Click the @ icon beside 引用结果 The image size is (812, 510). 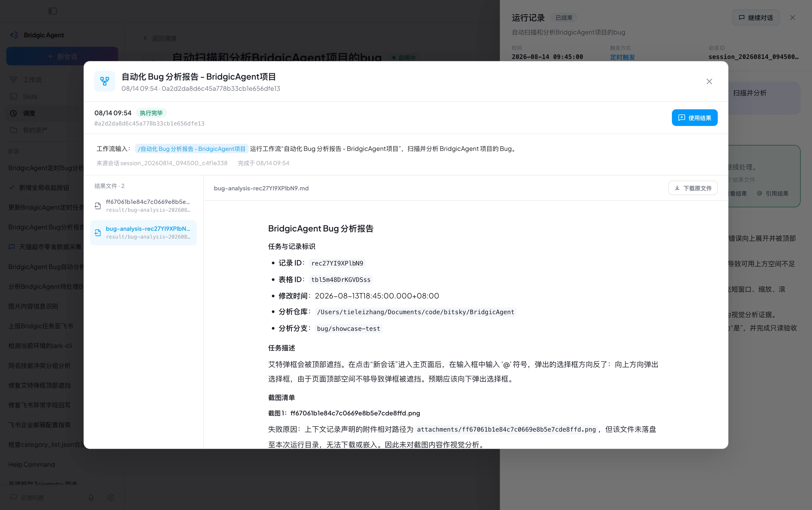coord(760,193)
